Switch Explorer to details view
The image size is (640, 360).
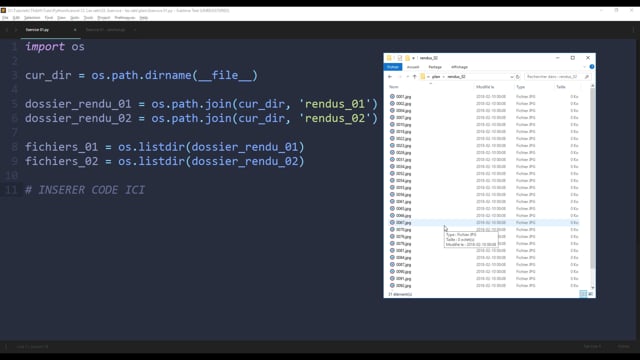[x=583, y=294]
